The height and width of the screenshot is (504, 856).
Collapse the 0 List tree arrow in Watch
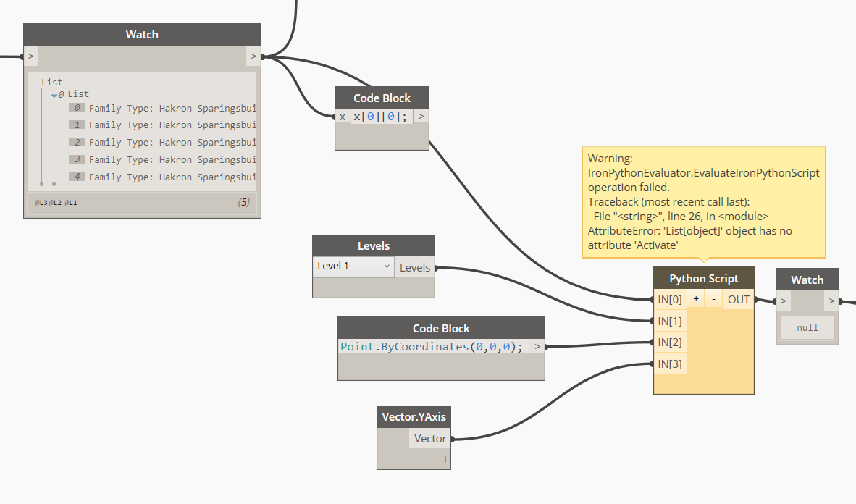tap(54, 95)
